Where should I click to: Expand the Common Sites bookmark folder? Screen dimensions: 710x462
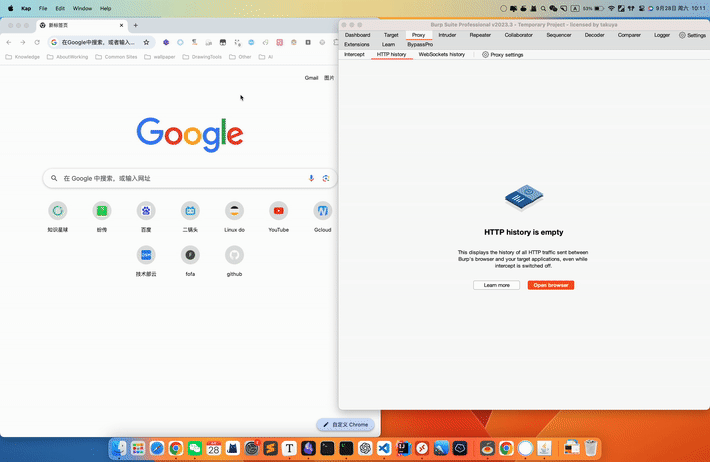(x=116, y=57)
